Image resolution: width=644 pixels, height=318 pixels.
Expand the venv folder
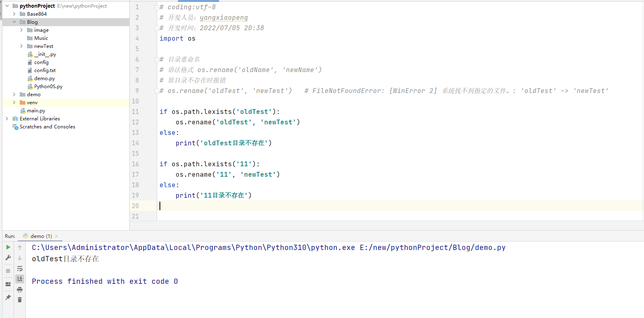(x=14, y=103)
